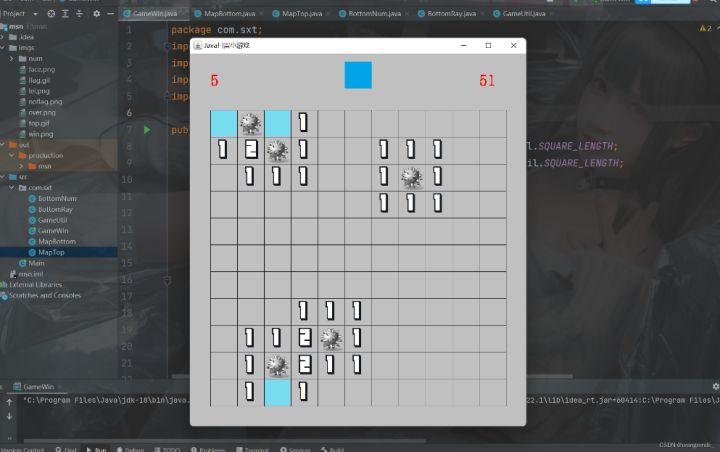Click the scroll down arrow in Run console
The height and width of the screenshot is (452, 720).
click(8, 418)
